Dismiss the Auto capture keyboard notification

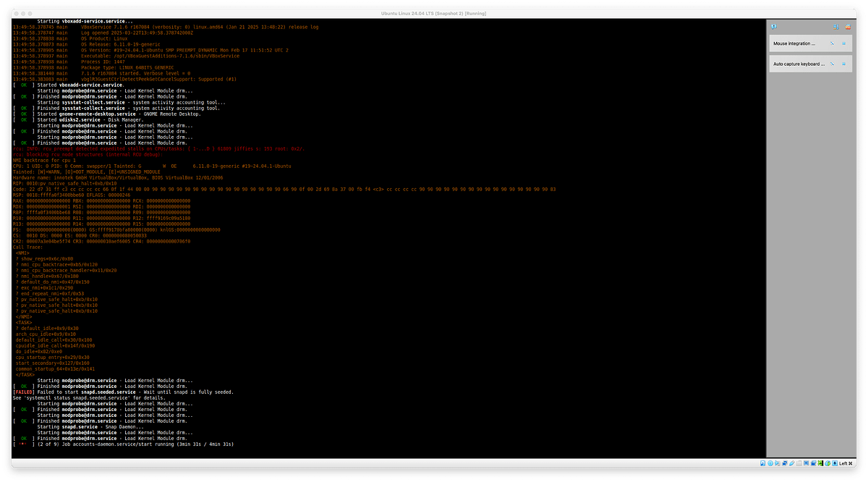[843, 64]
